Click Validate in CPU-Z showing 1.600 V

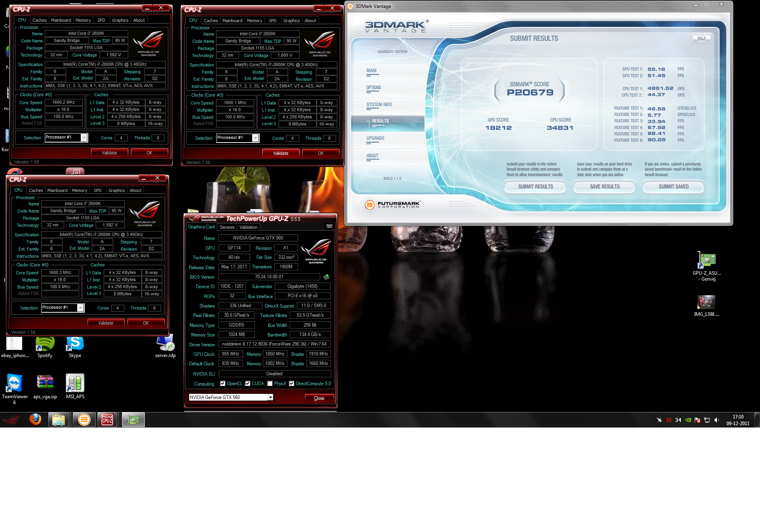point(281,153)
